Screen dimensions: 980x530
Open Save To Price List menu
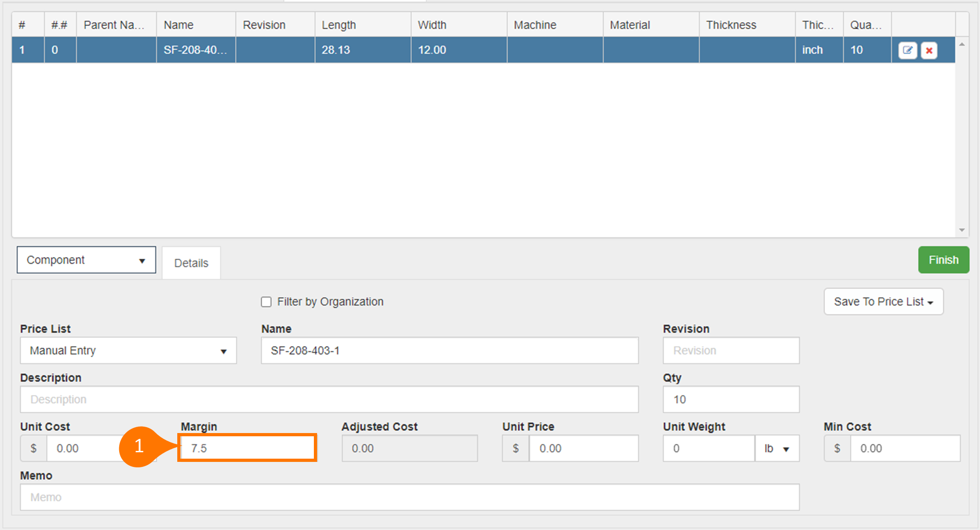(883, 302)
